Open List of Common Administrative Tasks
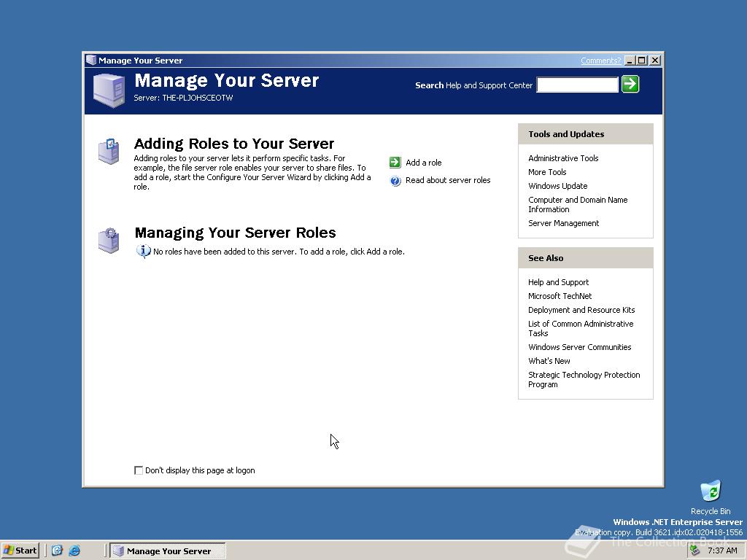The height and width of the screenshot is (560, 747). pyautogui.click(x=580, y=328)
